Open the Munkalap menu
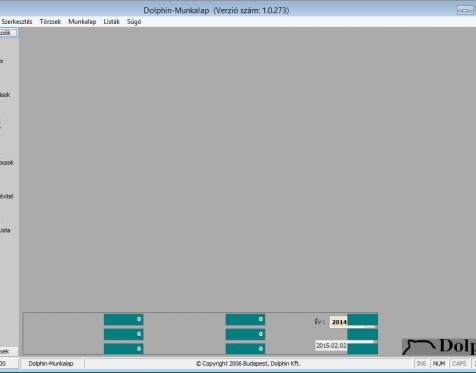Image resolution: width=476 pixels, height=373 pixels. 82,22
